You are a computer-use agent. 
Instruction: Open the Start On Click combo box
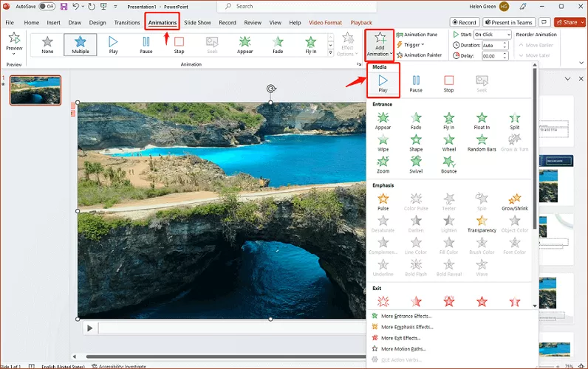point(493,35)
